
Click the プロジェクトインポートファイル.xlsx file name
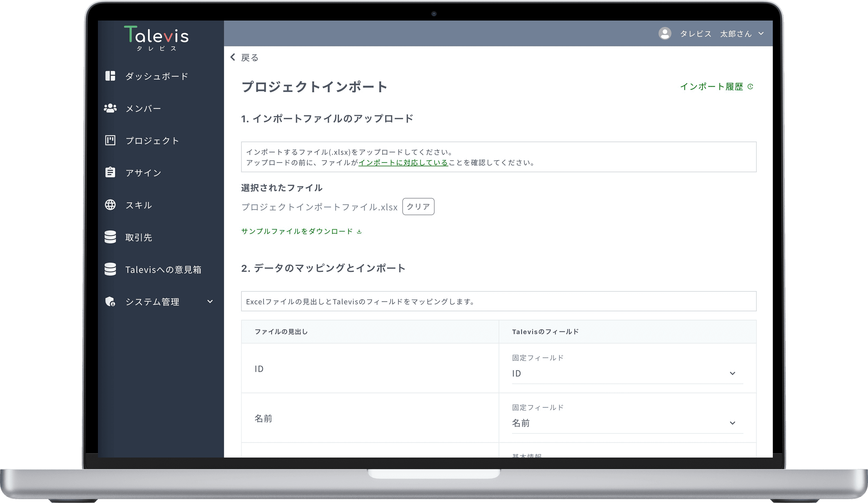point(319,207)
